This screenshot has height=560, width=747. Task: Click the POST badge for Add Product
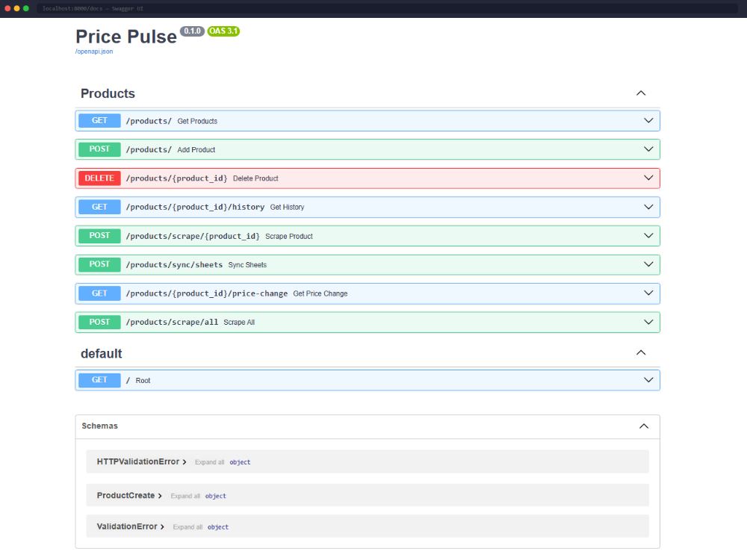pyautogui.click(x=99, y=149)
